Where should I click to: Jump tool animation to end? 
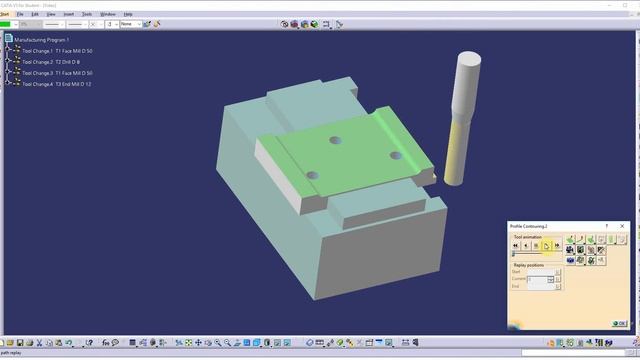pyautogui.click(x=557, y=245)
